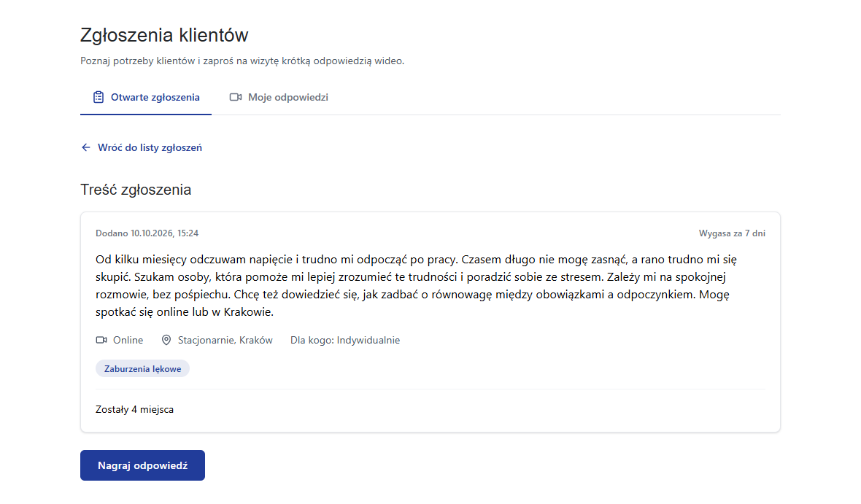861x504 pixels.
Task: Select the Zaburzenia lękowe tag
Action: click(143, 369)
